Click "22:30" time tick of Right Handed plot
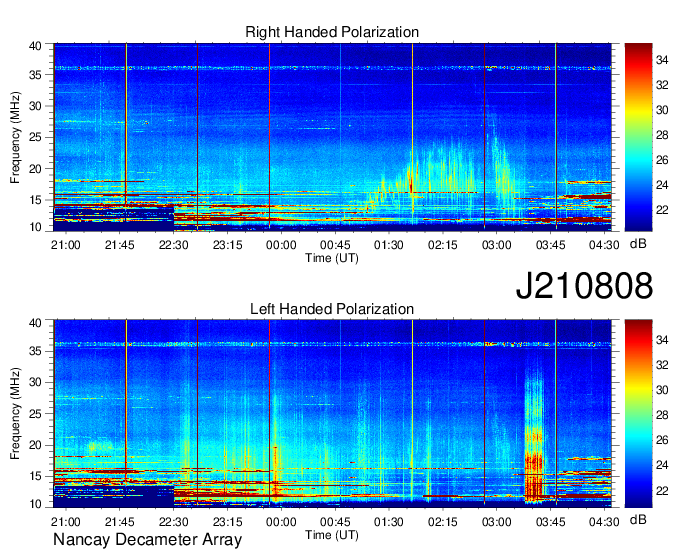680x552 pixels. pos(173,245)
